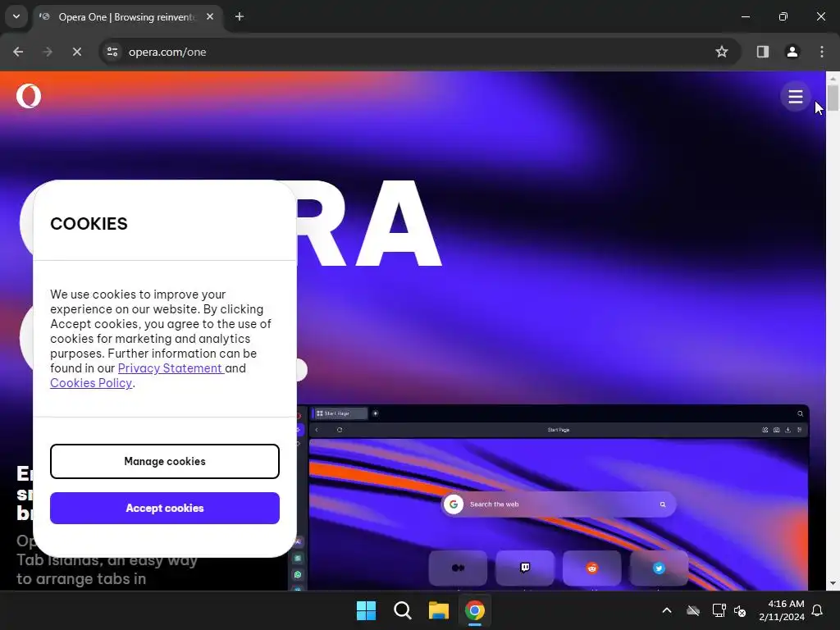Open the hamburger menu on Opera page
Screen dimensions: 840x630
pyautogui.click(x=796, y=97)
